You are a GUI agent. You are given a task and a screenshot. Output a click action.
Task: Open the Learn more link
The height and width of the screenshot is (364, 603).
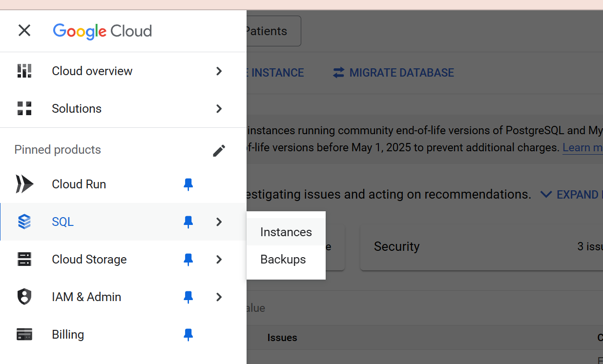pos(582,147)
